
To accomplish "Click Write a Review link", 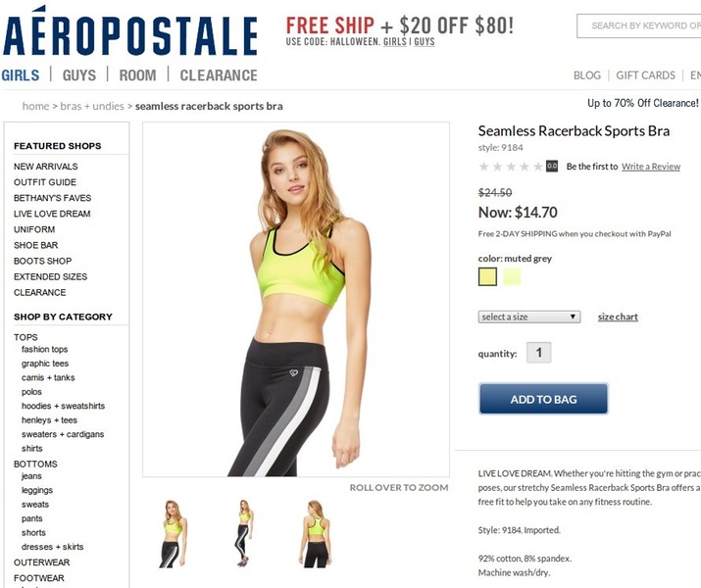I will (651, 167).
